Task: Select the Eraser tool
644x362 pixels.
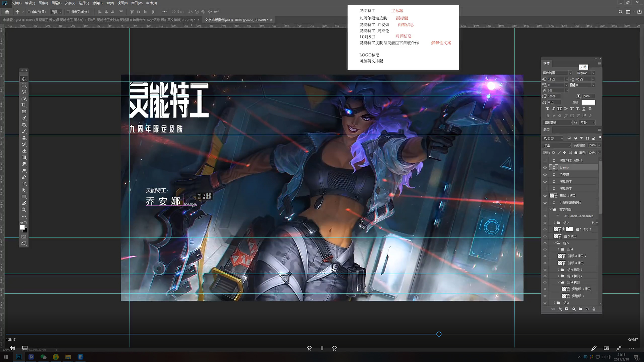Action: (24, 151)
